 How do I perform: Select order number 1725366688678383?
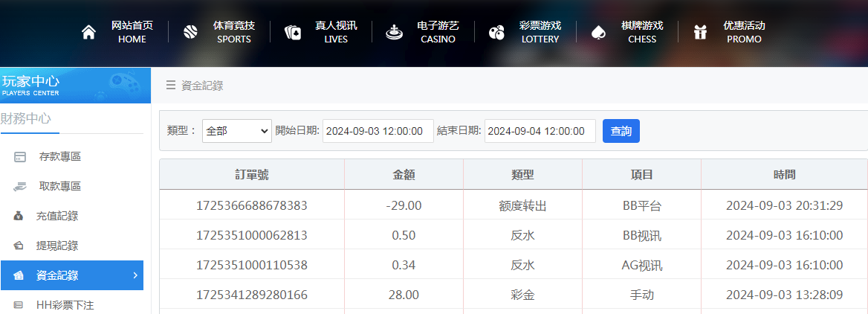click(251, 205)
